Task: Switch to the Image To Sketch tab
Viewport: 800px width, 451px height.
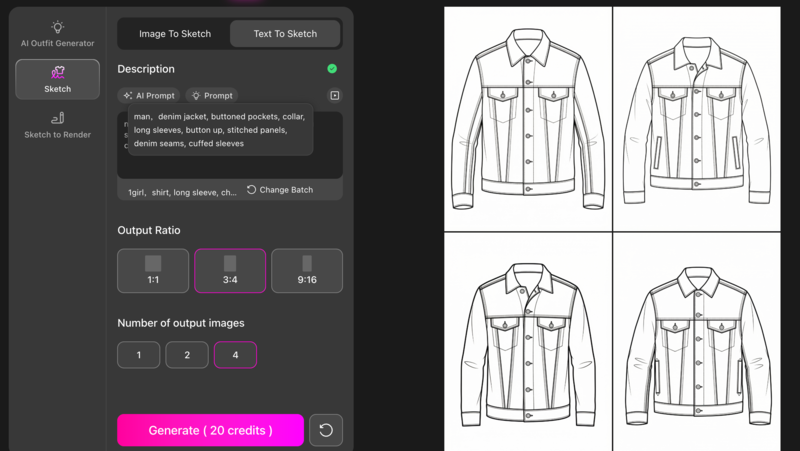Action: 174,34
